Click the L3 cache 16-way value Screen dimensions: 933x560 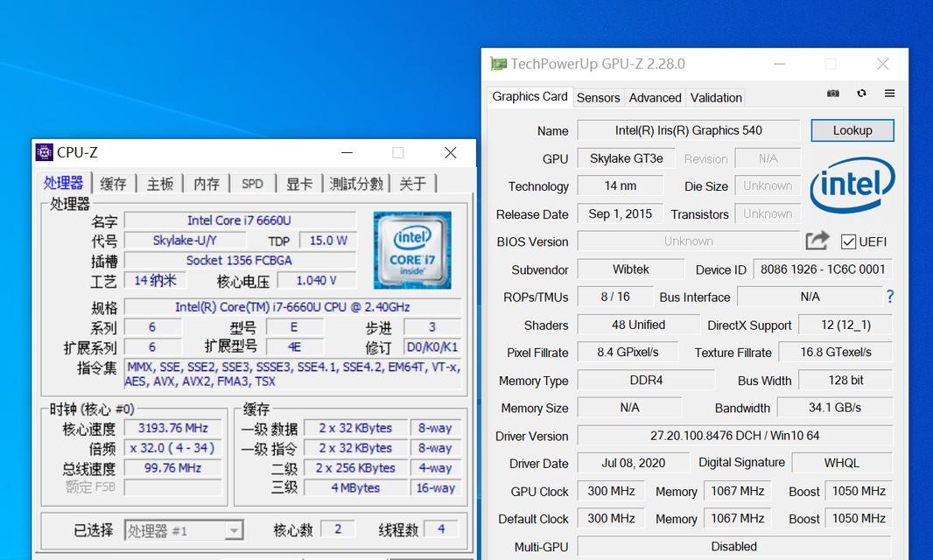[436, 488]
